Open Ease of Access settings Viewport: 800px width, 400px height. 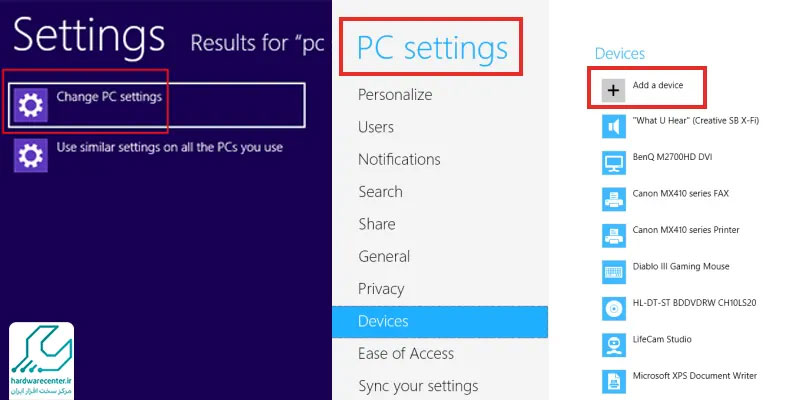click(x=406, y=354)
